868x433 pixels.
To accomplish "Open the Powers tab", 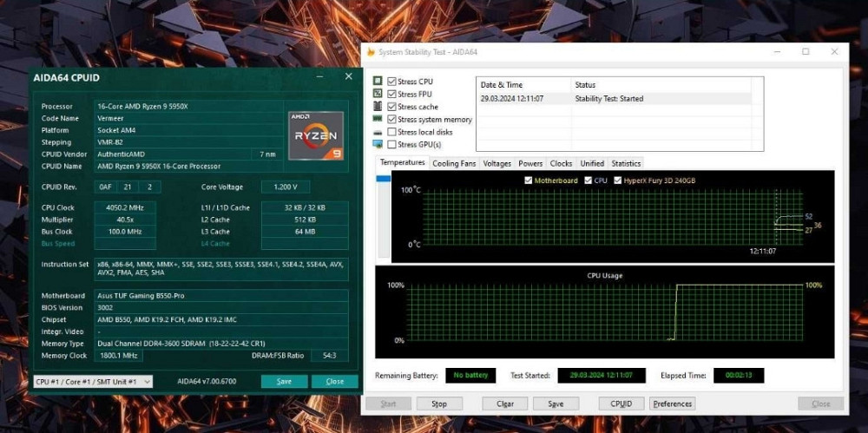I will click(530, 163).
